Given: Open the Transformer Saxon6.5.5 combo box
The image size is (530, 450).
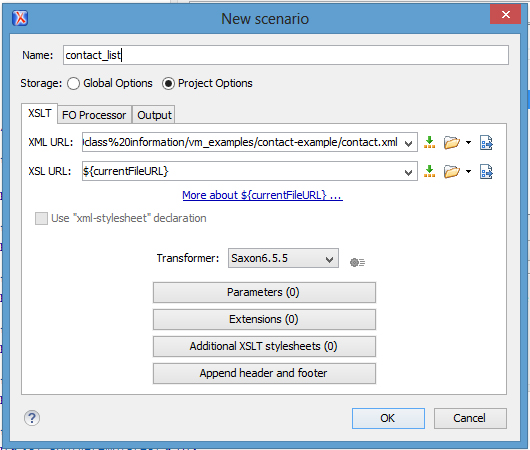Looking at the screenshot, I should 283,258.
